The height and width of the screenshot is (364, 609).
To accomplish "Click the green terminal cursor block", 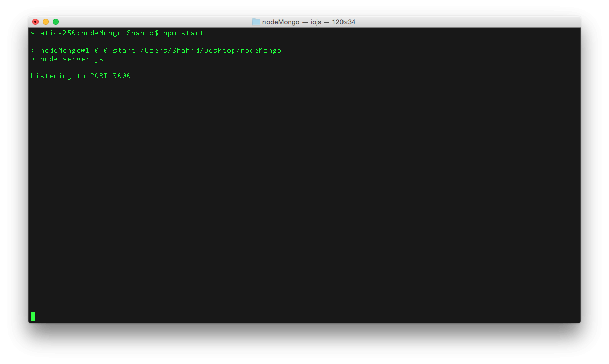I will [x=33, y=316].
